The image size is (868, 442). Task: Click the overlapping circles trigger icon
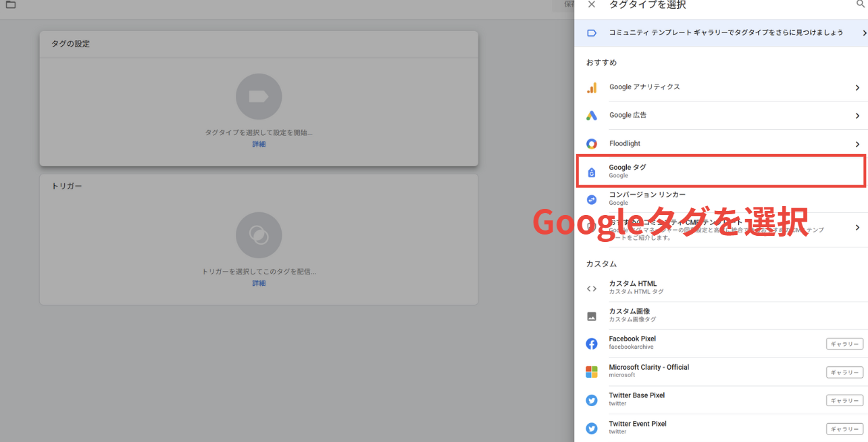(x=259, y=235)
